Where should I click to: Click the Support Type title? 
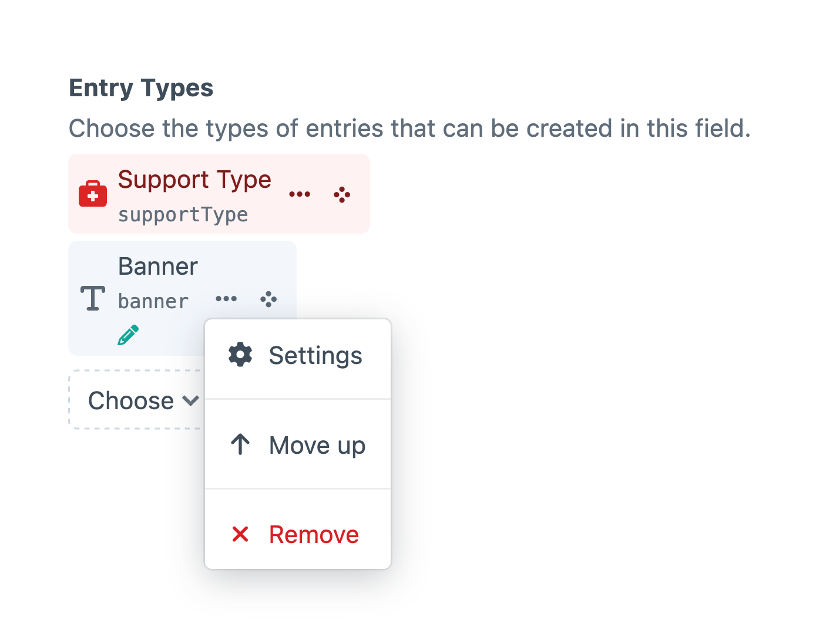(194, 180)
